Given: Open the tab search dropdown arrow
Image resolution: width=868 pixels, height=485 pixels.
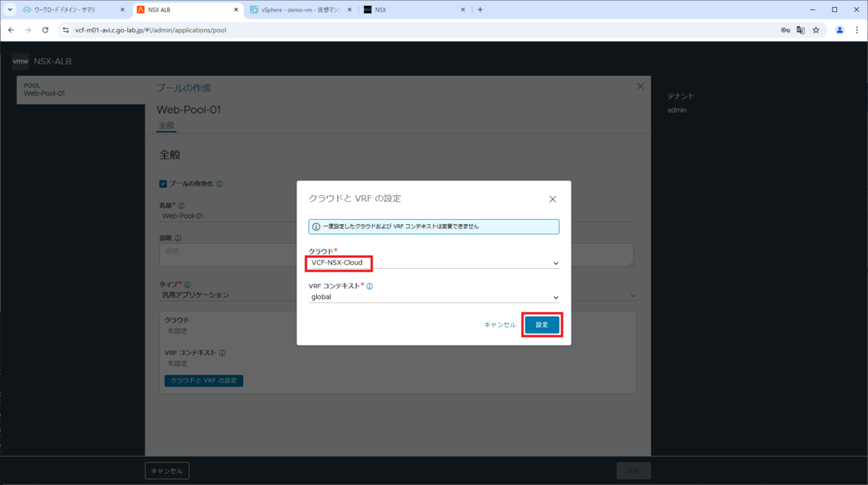Looking at the screenshot, I should (x=9, y=9).
